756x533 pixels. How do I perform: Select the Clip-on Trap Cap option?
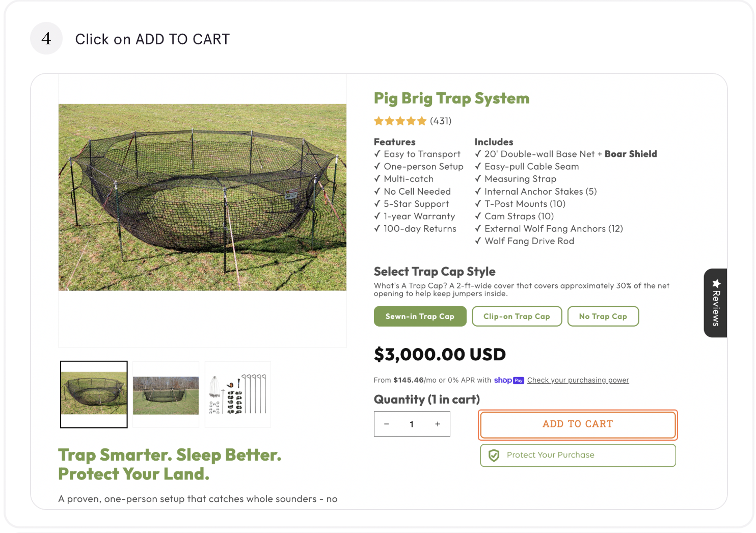[x=517, y=316]
